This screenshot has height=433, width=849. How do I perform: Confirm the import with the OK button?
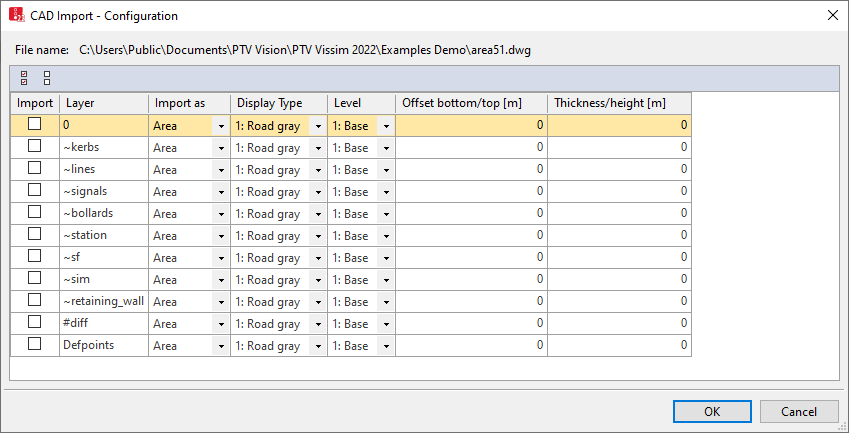tap(711, 411)
